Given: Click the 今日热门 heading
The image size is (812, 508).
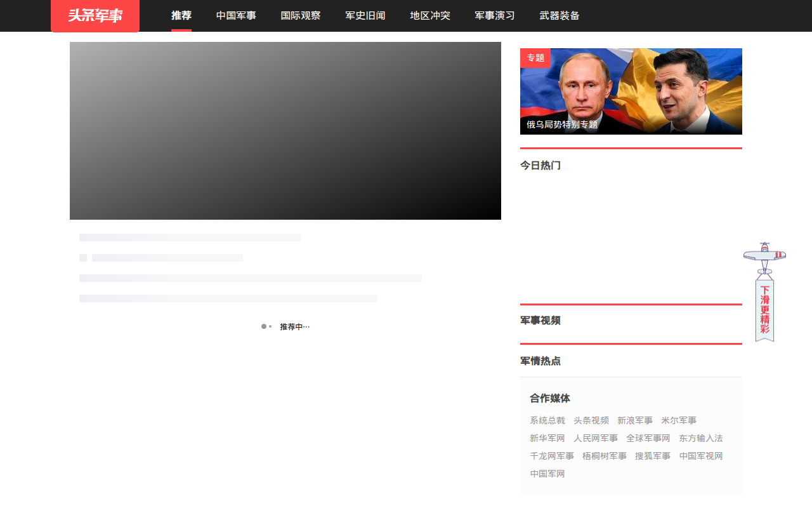Looking at the screenshot, I should 540,166.
